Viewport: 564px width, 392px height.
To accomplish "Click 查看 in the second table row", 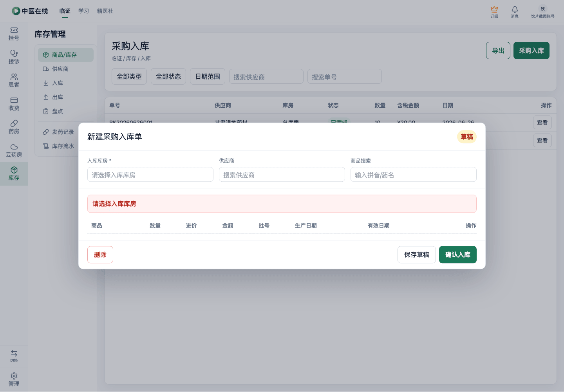I will pos(542,141).
